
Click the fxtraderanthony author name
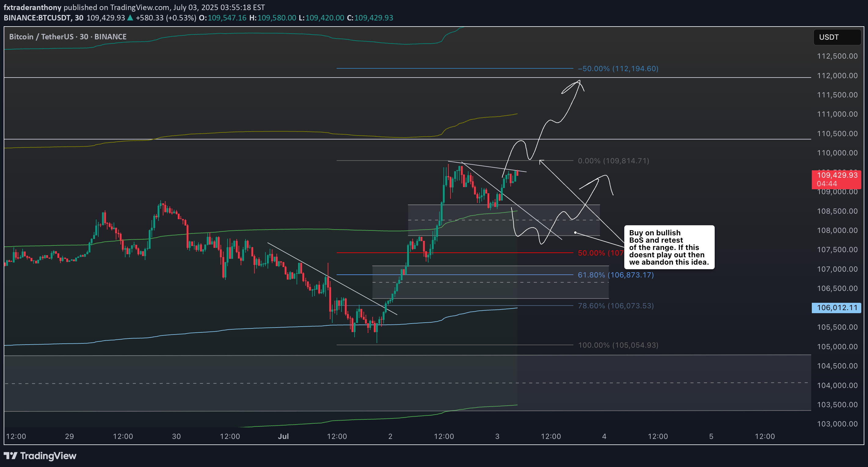click(32, 7)
